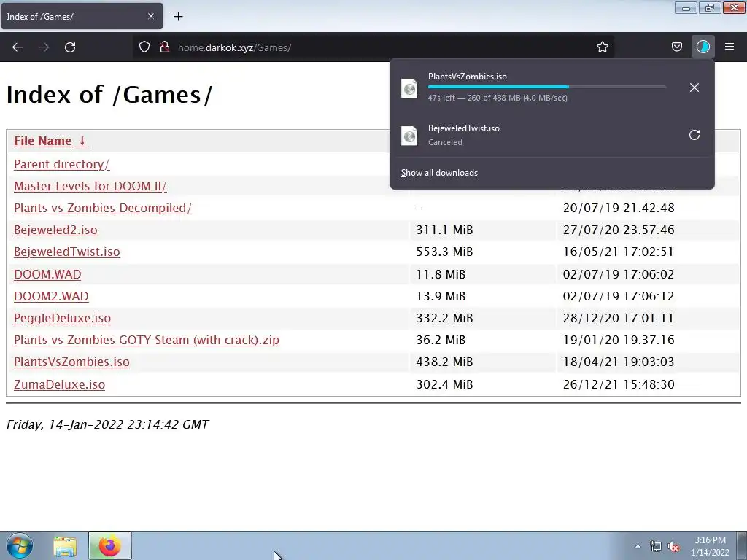Screen dimensions: 747x560
Task: Open a new browser tab
Action: click(x=178, y=17)
